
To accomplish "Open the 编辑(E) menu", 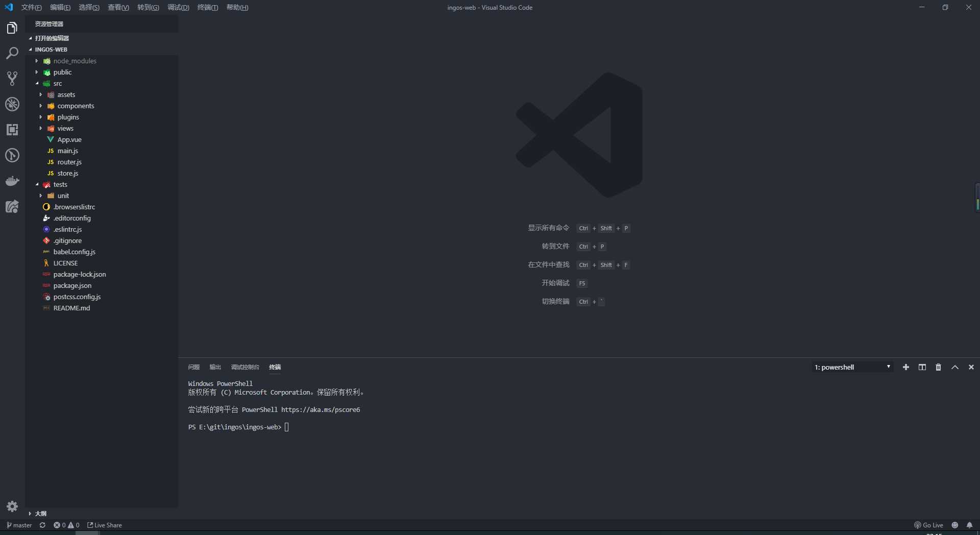I will 60,8.
